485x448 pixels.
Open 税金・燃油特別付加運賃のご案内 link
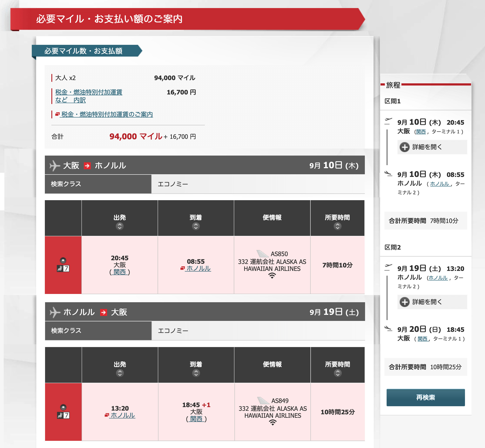coord(107,114)
